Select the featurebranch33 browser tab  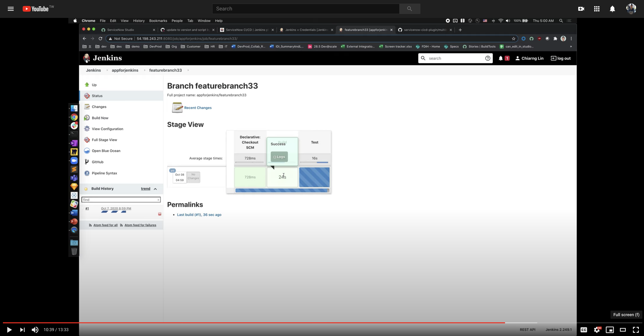pyautogui.click(x=365, y=30)
